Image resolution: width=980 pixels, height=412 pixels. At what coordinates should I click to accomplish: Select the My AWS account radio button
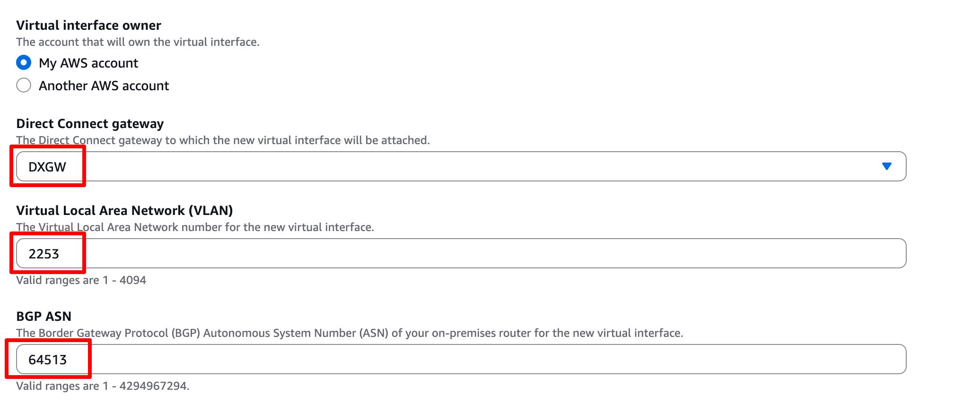click(24, 63)
